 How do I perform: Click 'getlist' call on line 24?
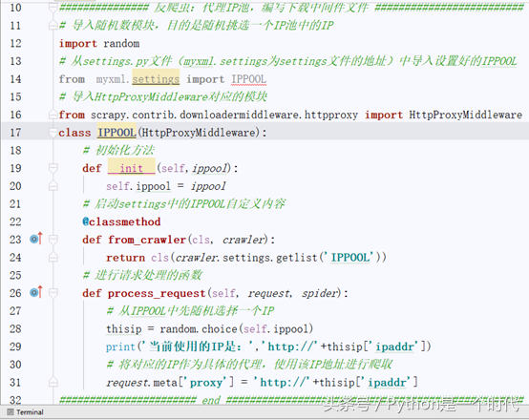297,258
